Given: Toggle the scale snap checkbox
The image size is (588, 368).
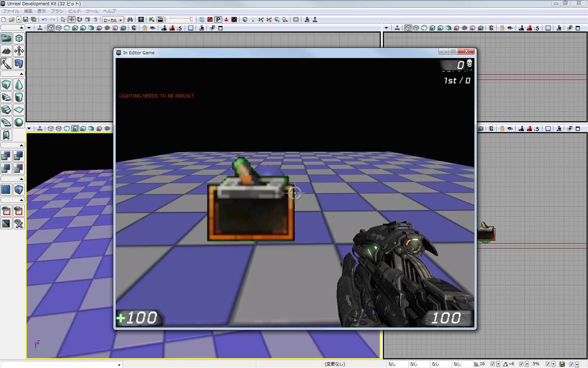Looking at the screenshot, I should click(x=548, y=364).
